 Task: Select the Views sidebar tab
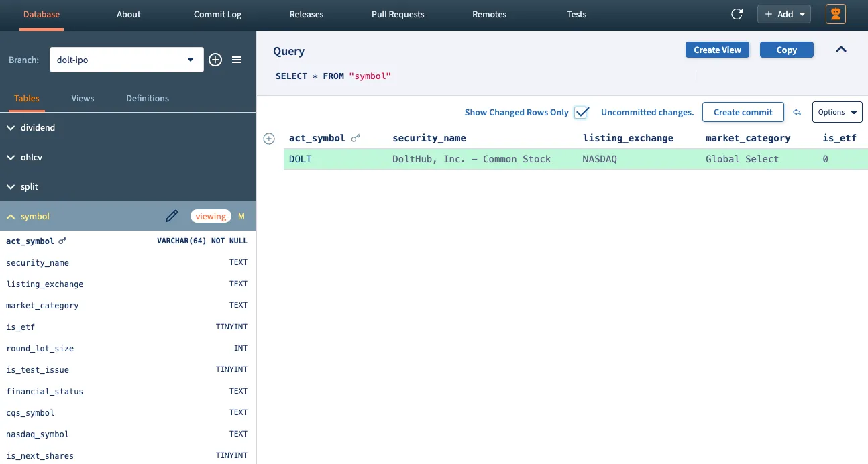pyautogui.click(x=83, y=98)
